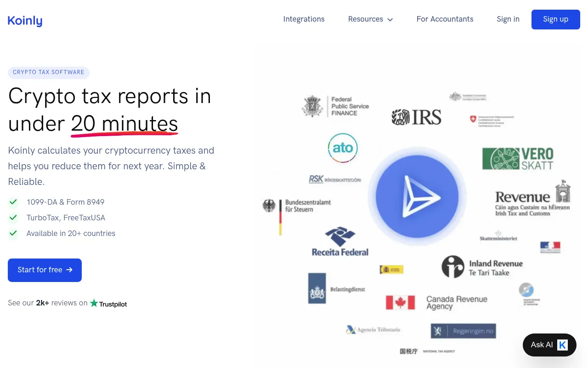The image size is (588, 368).
Task: Click the Receita Federal logo
Action: pos(340,241)
